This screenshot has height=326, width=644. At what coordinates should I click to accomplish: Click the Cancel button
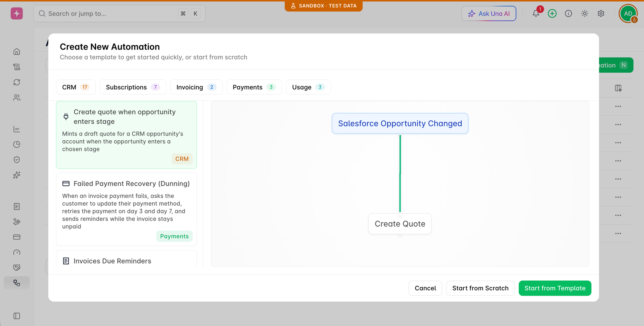(425, 288)
